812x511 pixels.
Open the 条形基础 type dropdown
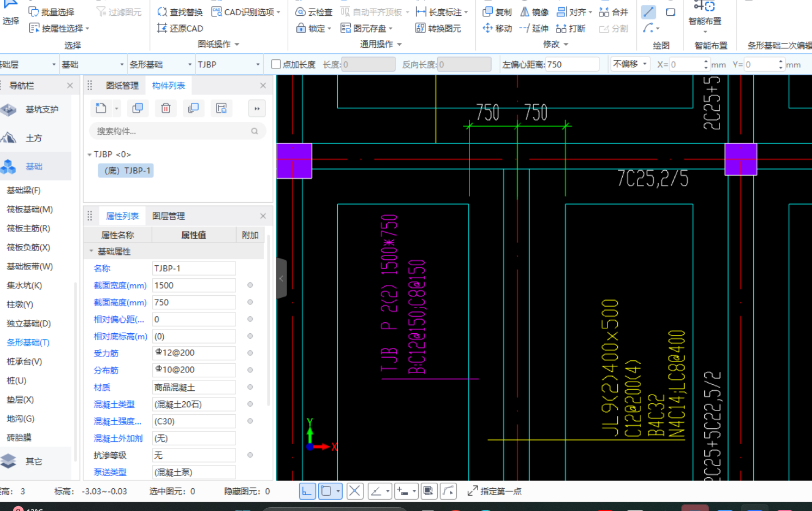point(160,64)
